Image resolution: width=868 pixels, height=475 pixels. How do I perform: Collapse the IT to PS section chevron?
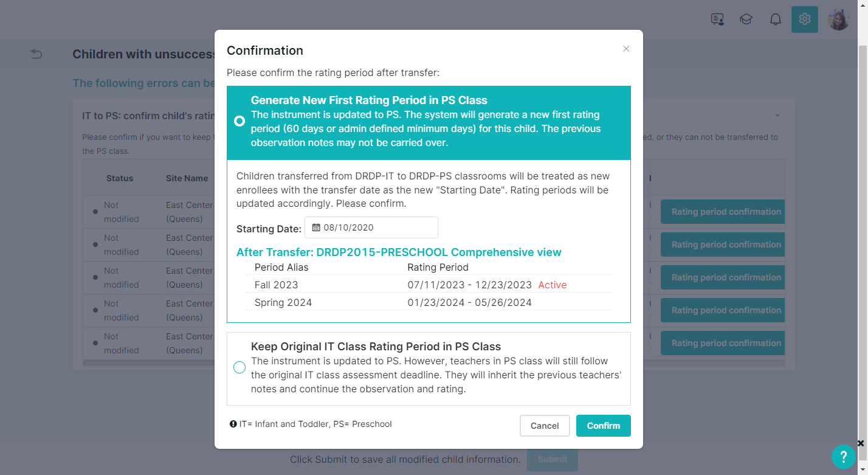[x=777, y=116]
